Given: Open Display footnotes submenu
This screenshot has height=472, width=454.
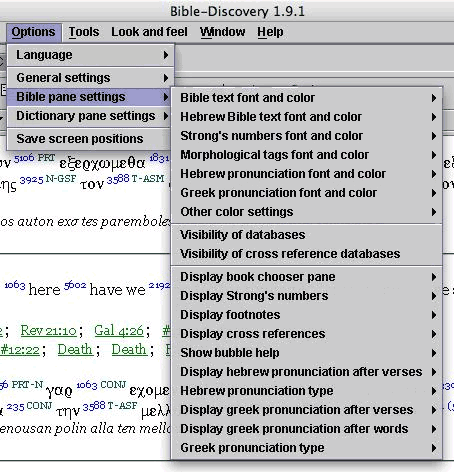Looking at the screenshot, I should [307, 315].
